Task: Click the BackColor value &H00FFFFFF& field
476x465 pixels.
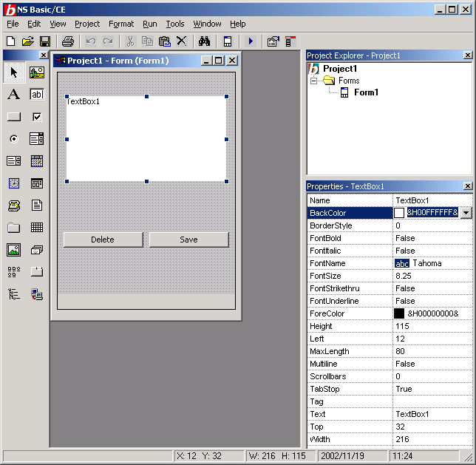Action: point(432,213)
